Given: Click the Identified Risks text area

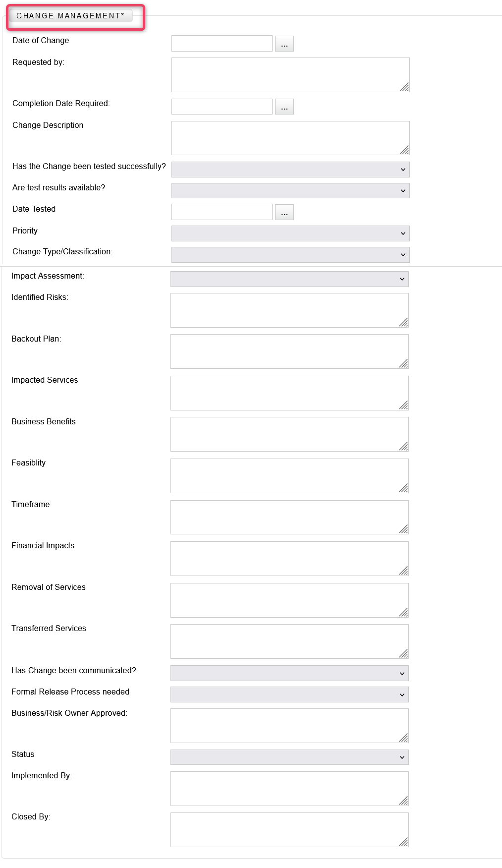Looking at the screenshot, I should click(289, 310).
